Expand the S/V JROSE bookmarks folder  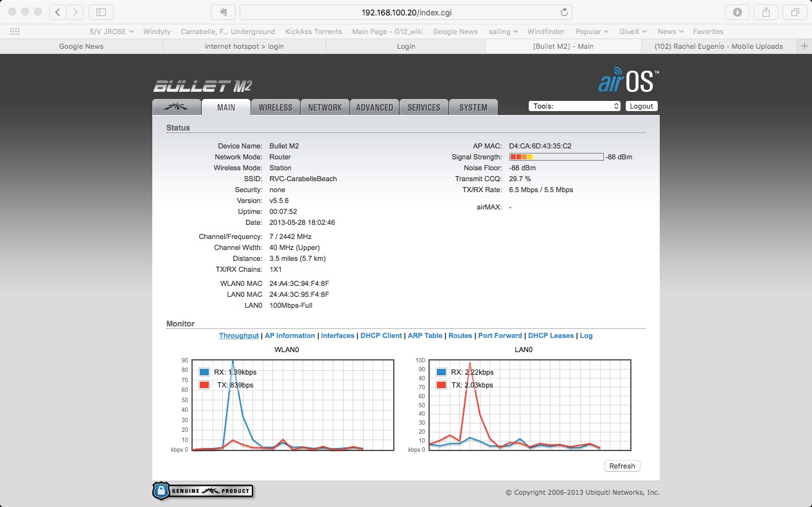click(111, 31)
